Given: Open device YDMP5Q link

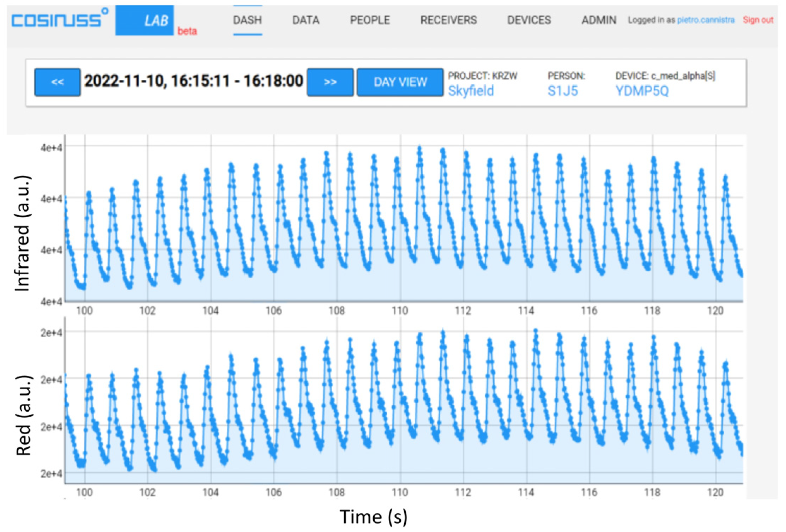Looking at the screenshot, I should click(642, 91).
